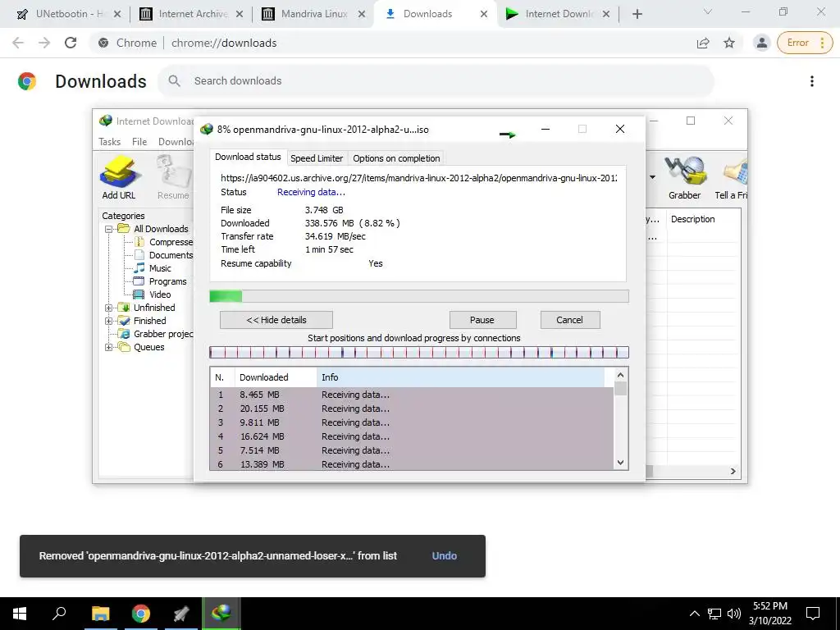Expand the Unfinished category
The image size is (840, 630).
pos(109,308)
